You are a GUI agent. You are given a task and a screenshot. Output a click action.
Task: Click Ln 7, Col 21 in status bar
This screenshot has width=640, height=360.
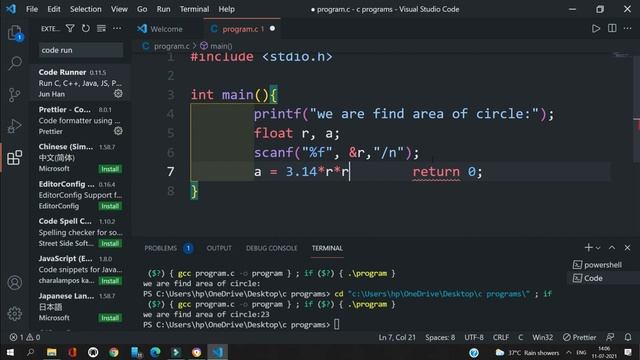point(397,337)
